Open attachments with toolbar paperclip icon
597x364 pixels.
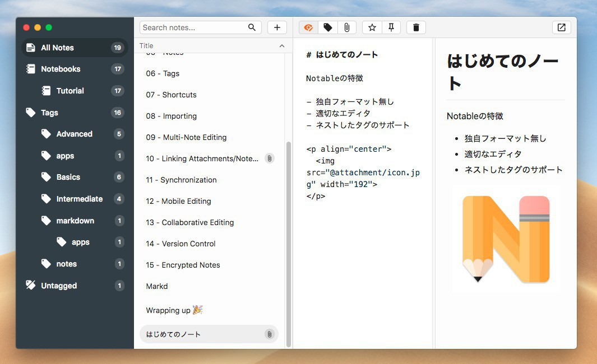click(x=347, y=27)
